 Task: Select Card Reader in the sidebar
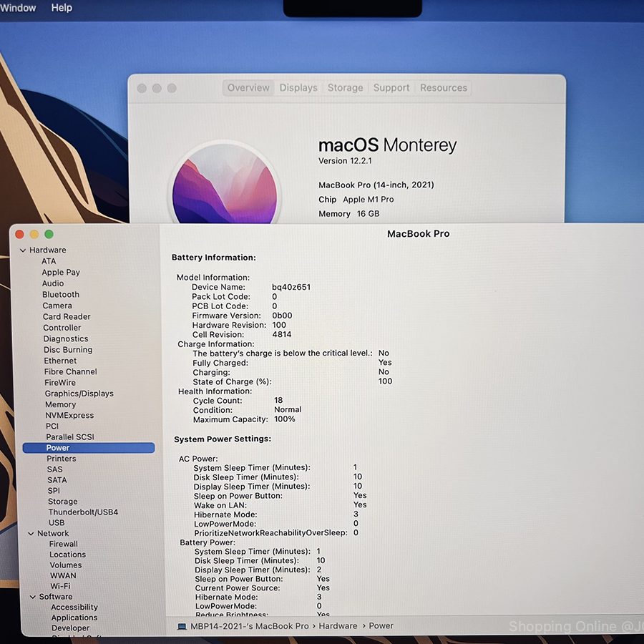click(67, 317)
